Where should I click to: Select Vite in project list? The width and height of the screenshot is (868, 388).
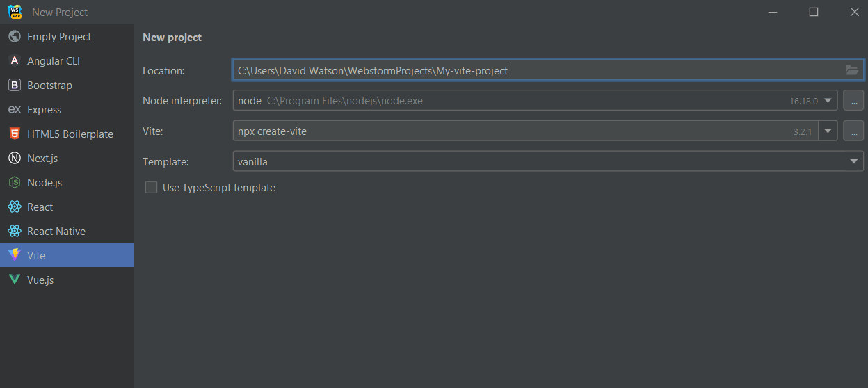[36, 256]
